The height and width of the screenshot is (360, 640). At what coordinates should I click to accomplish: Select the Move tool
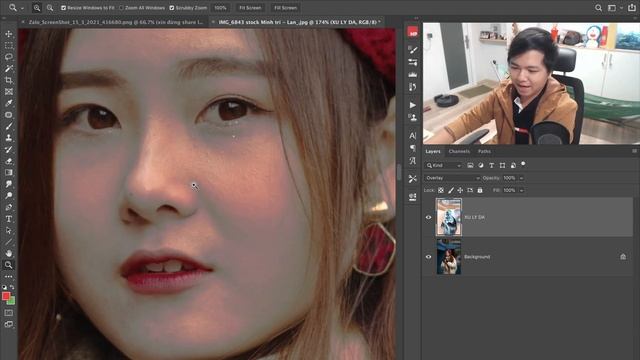[9, 34]
